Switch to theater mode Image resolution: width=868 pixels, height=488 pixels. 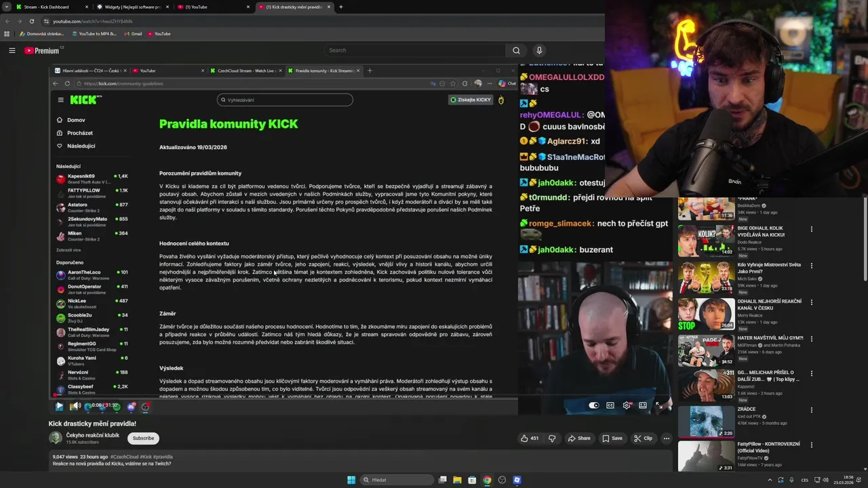[643, 405]
